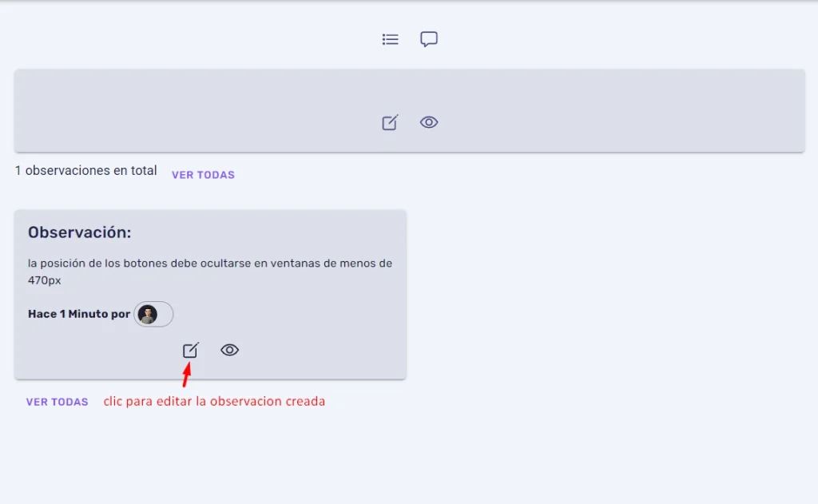
Task: Click the '1 observaciones en total' text
Action: tap(85, 171)
